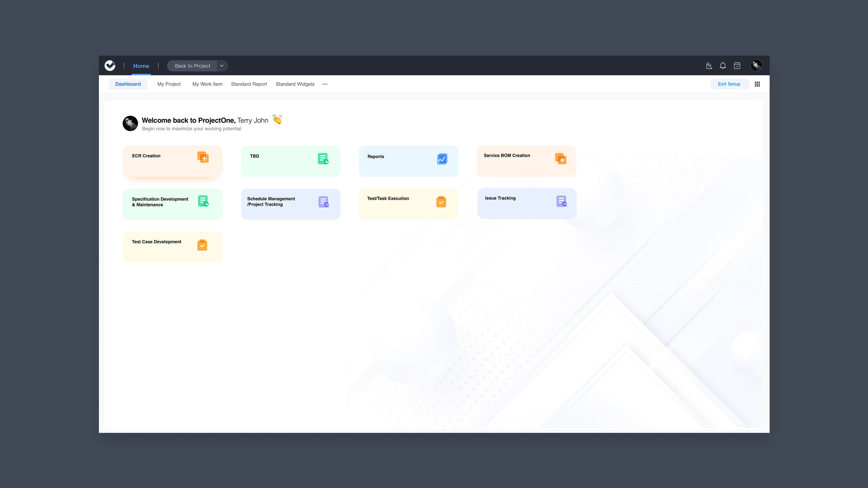Click the user avatar in top bar
The height and width of the screenshot is (488, 868).
[756, 65]
